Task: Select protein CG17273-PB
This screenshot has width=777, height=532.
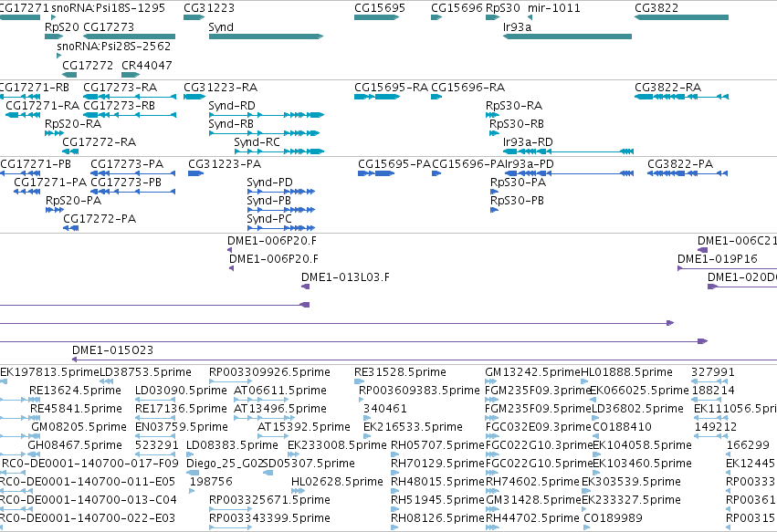Action: [x=132, y=192]
